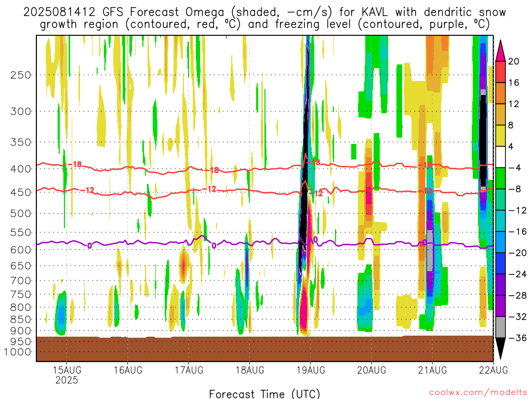Click the 1000 pressure level label
The height and width of the screenshot is (399, 532).
18,352
